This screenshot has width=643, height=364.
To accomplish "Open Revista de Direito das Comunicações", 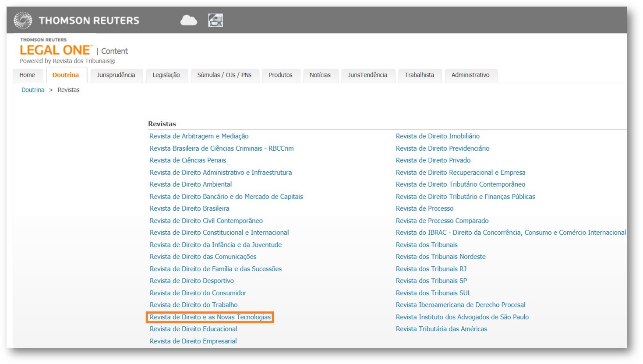I will 203,257.
